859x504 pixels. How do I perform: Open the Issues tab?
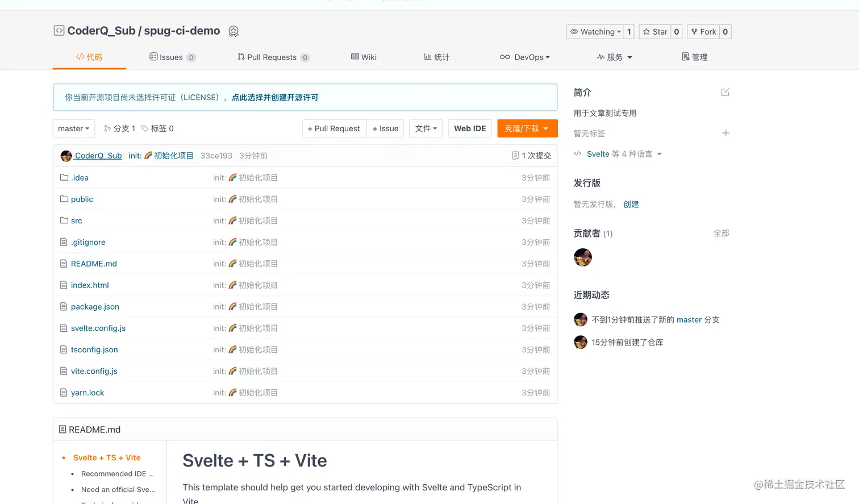[173, 57]
